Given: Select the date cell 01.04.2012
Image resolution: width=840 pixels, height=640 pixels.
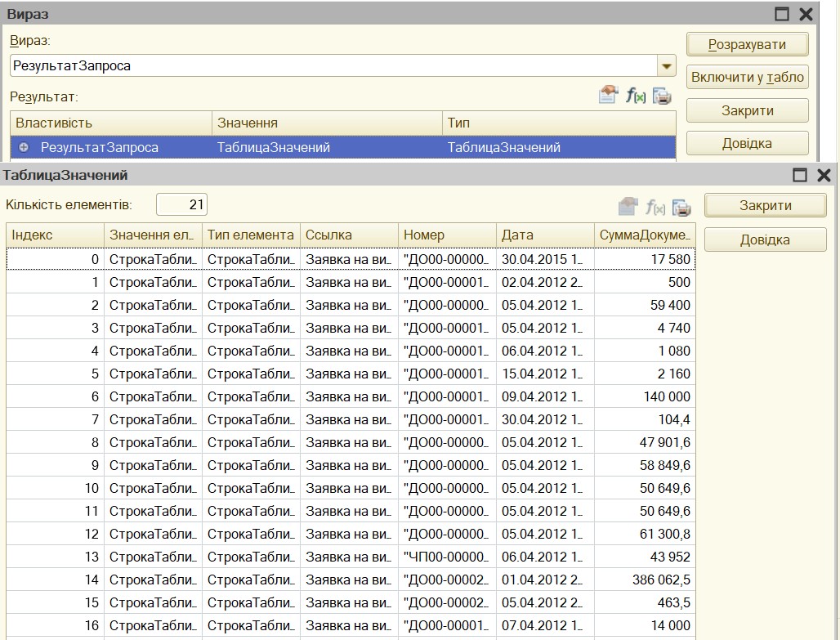Looking at the screenshot, I should (x=545, y=580).
